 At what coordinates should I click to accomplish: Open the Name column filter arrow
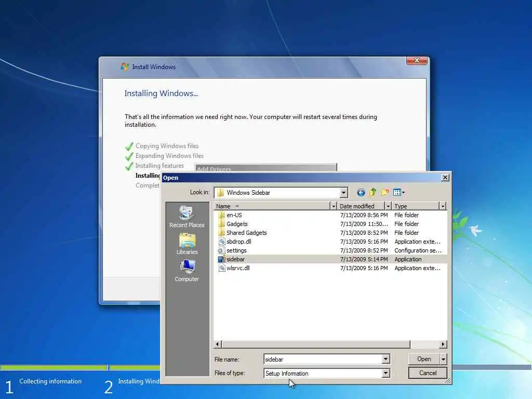click(334, 206)
